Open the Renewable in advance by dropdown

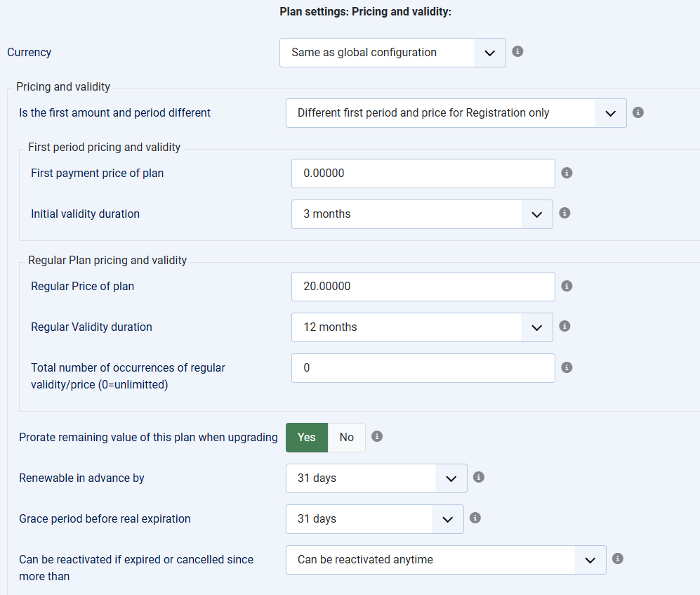[376, 478]
